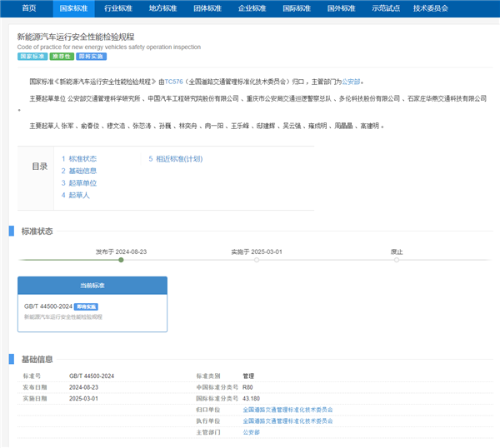The image size is (500, 448).
Task: Select the 发布于 2024-08-23 timeline dot
Action: point(121,260)
